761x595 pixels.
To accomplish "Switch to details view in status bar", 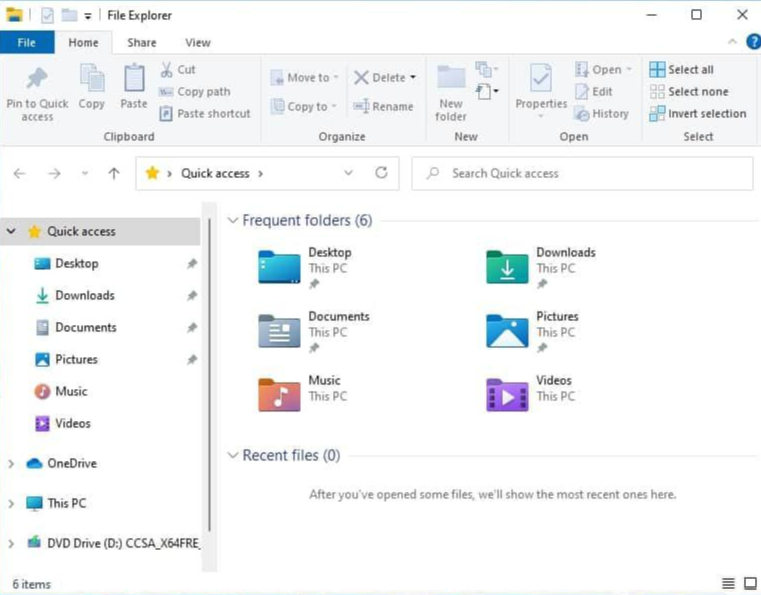I will [728, 584].
